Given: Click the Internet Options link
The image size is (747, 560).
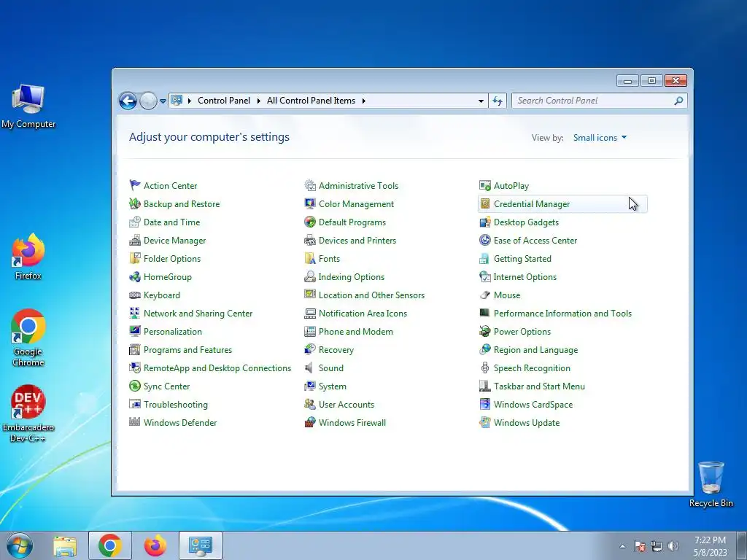Looking at the screenshot, I should coord(525,276).
